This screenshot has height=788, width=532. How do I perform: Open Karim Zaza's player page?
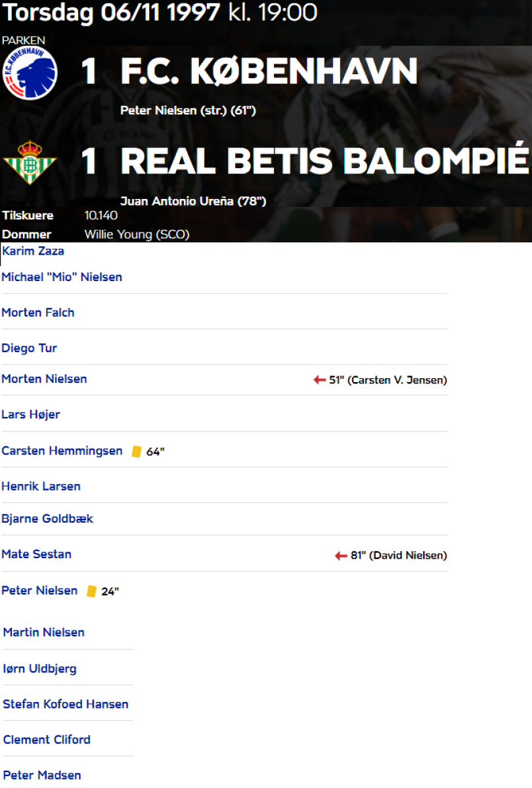(33, 251)
